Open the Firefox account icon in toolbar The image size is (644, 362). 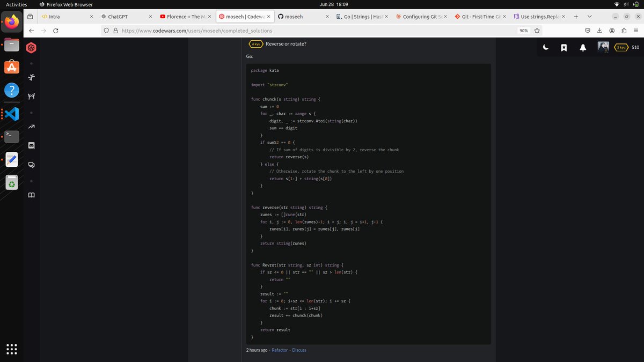612,31
